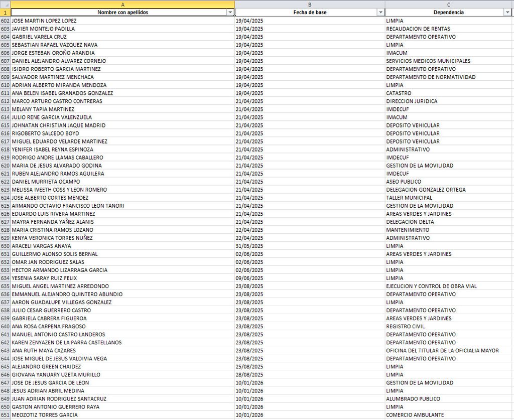Image resolution: width=514 pixels, height=420 pixels.
Task: Select cell CATASTRO
Action: [x=448, y=93]
